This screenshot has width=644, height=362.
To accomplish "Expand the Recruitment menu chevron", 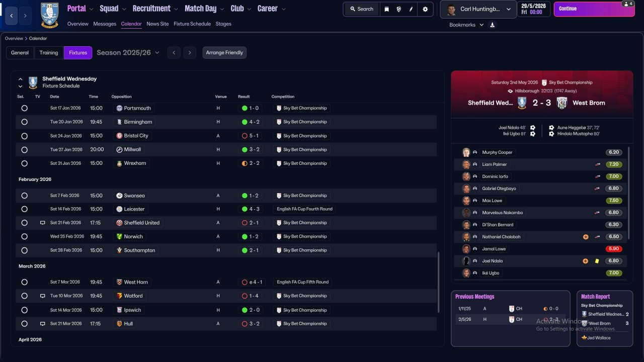I will [x=176, y=9].
